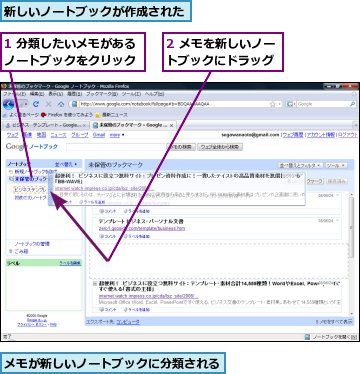Click the メモの検索 button
360x374 pixels.
(181, 147)
